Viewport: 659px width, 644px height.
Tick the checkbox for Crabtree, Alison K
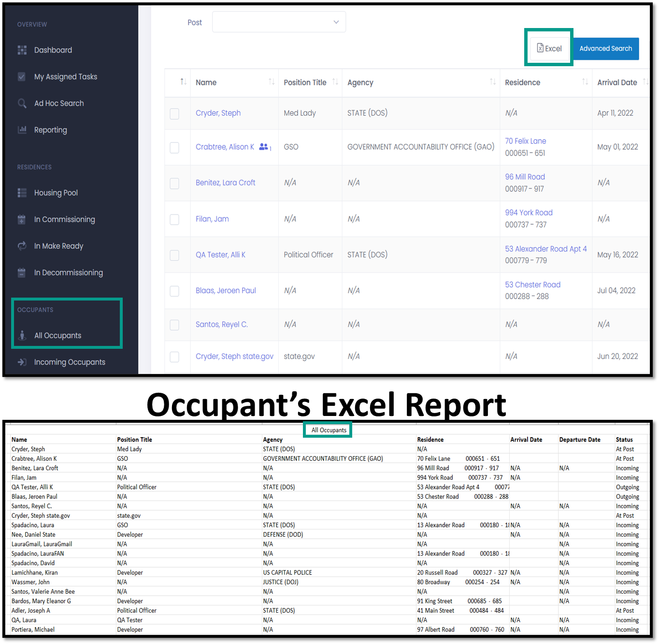174,147
